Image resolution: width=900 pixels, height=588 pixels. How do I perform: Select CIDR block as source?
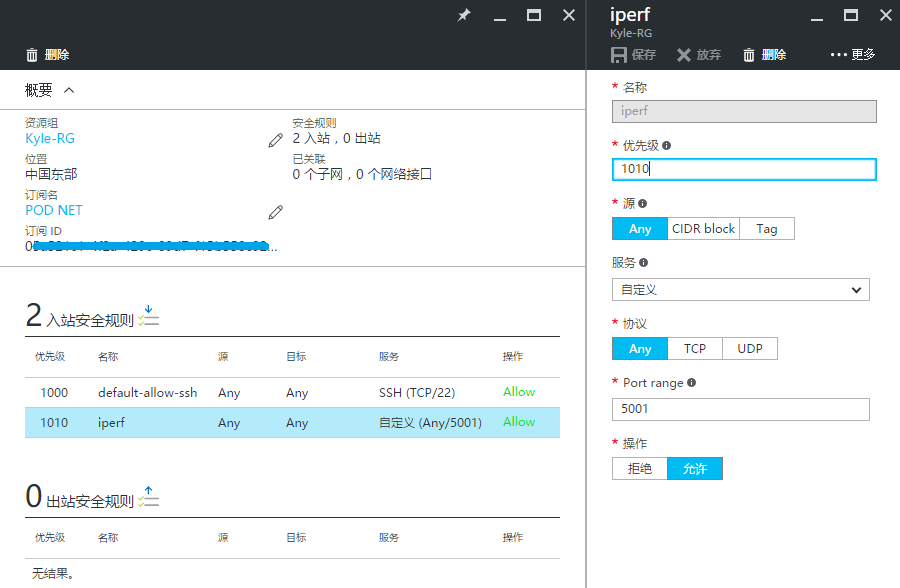(703, 229)
